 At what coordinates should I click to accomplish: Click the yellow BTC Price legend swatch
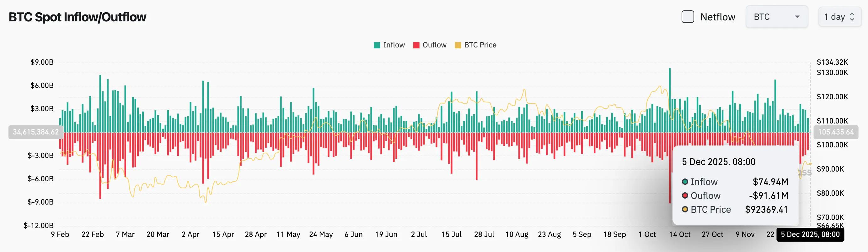[x=458, y=45]
